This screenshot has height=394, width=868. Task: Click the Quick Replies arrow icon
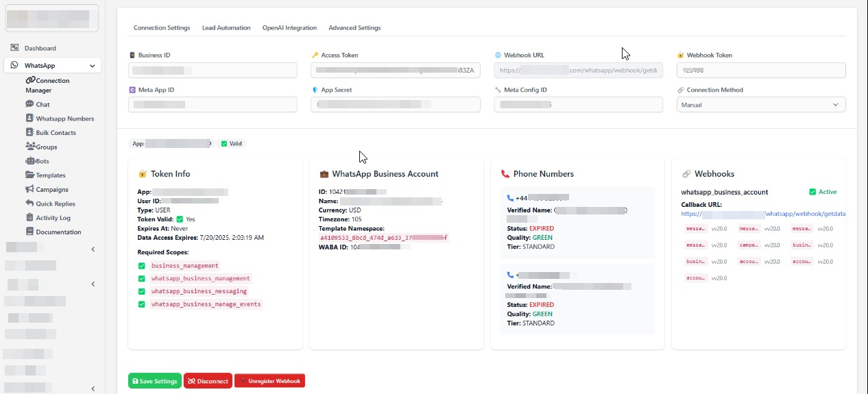pos(29,204)
